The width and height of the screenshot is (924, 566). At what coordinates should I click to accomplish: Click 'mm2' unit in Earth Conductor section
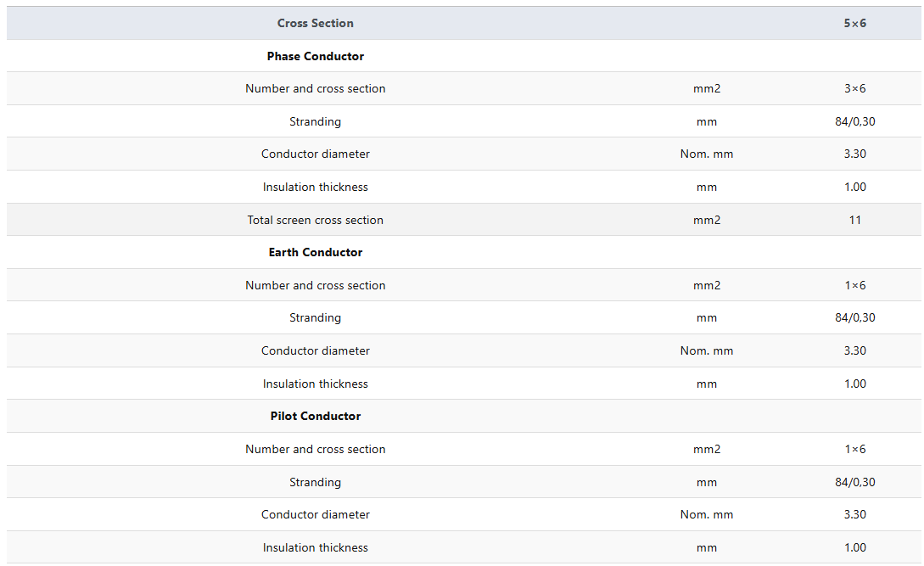[707, 285]
